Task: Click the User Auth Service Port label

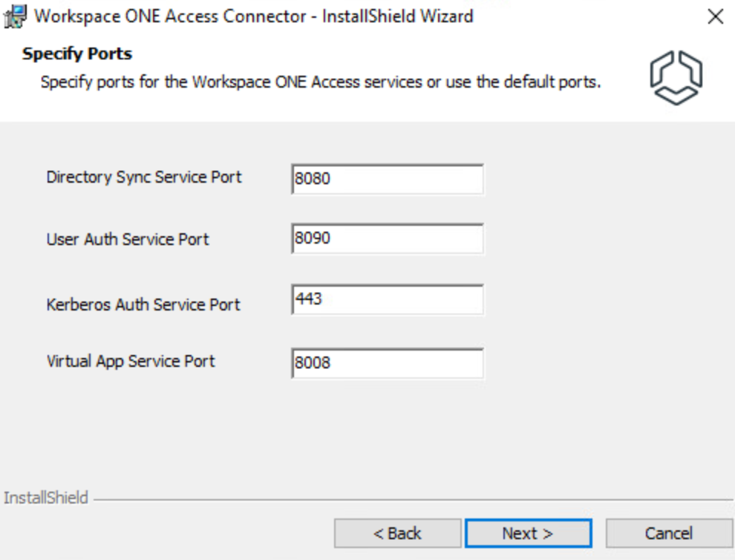Action: tap(128, 239)
